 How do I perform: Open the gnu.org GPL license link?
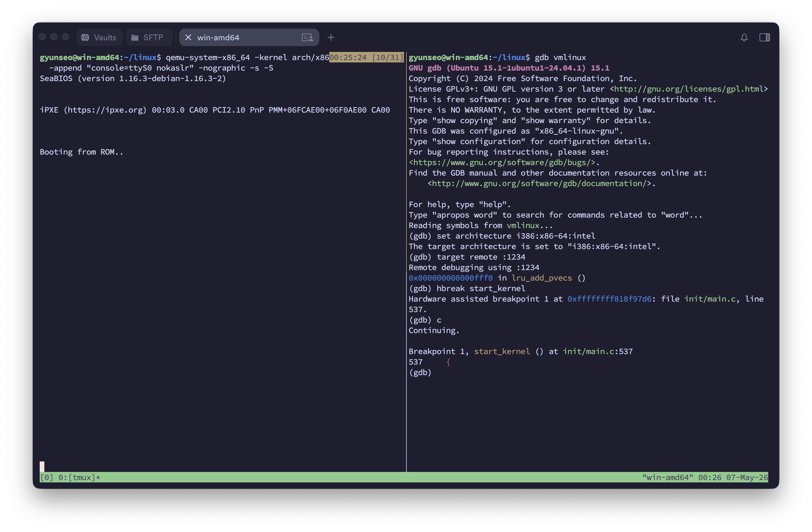point(689,89)
